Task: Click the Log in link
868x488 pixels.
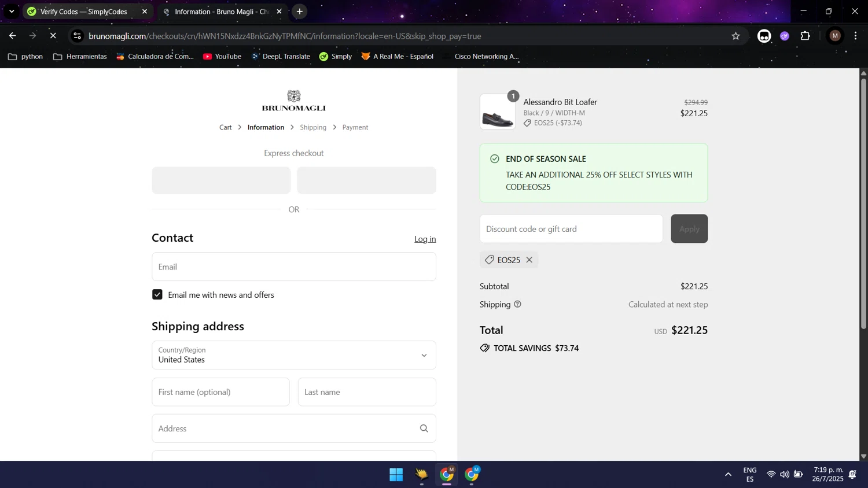Action: point(425,239)
